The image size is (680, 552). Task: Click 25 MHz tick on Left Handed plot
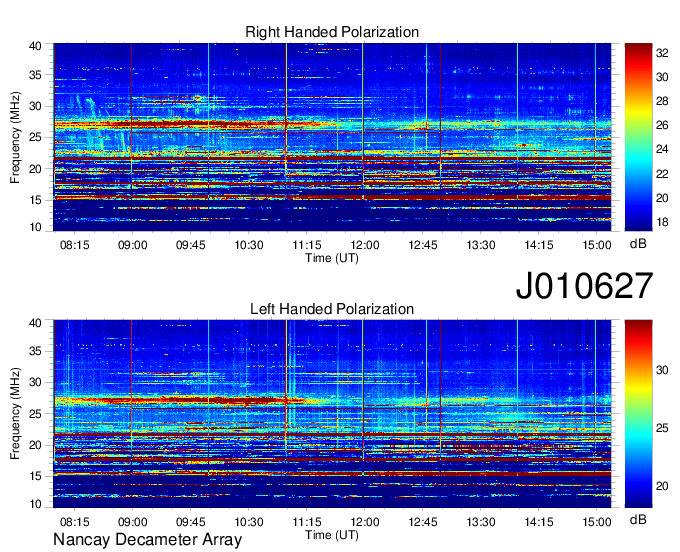[35, 414]
